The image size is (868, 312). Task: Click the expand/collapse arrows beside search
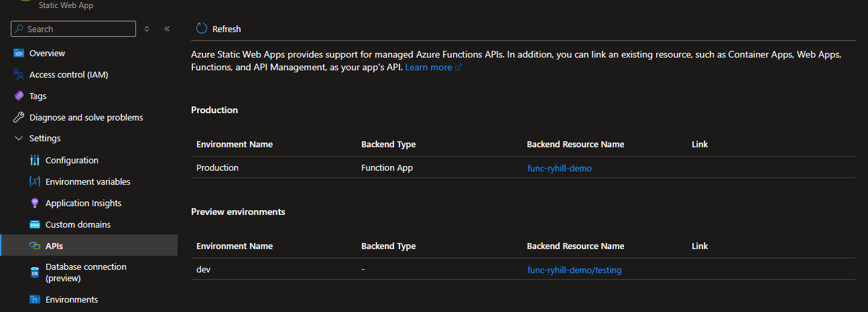pyautogui.click(x=147, y=29)
